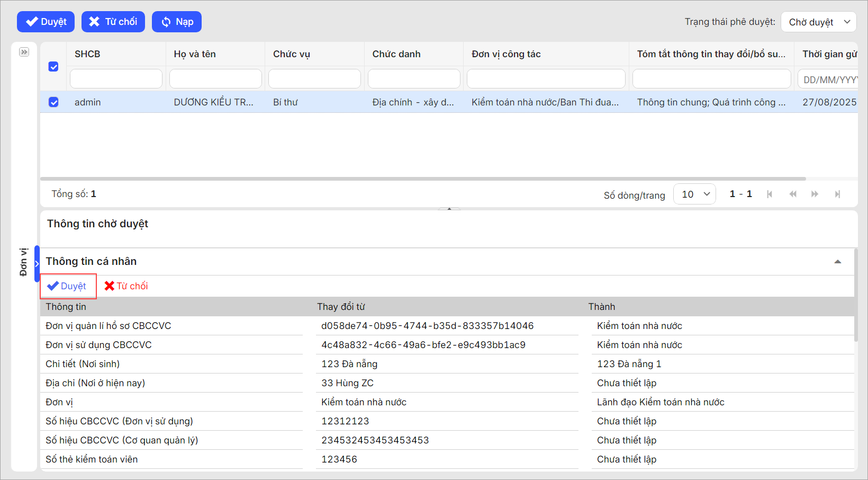The image size is (868, 480).
Task: Click the blue side panel handle arrow
Action: tap(37, 264)
